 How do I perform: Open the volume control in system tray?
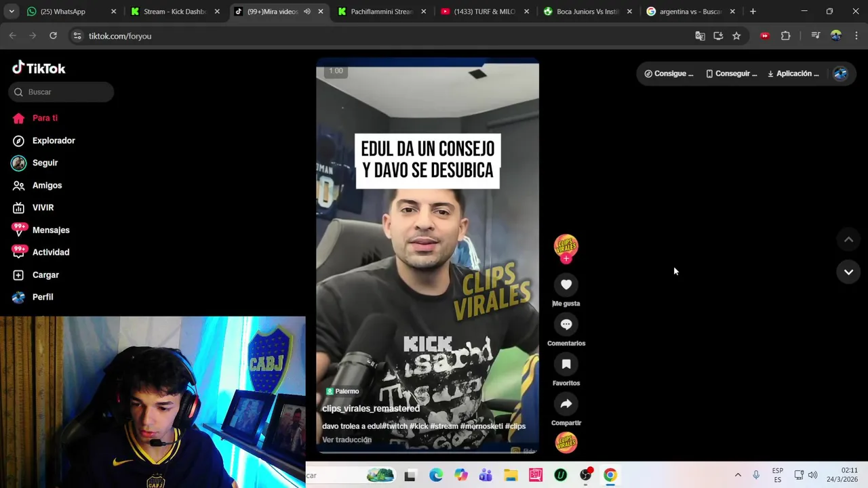[812, 475]
